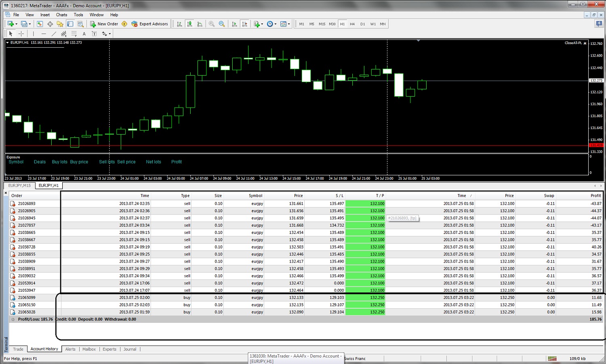Select the arrow cursor tool
This screenshot has height=364, width=606.
pyautogui.click(x=11, y=34)
